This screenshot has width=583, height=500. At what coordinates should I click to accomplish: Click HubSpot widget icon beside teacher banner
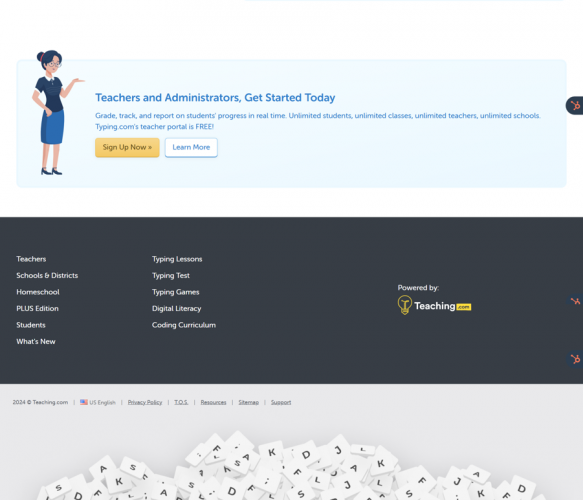575,106
